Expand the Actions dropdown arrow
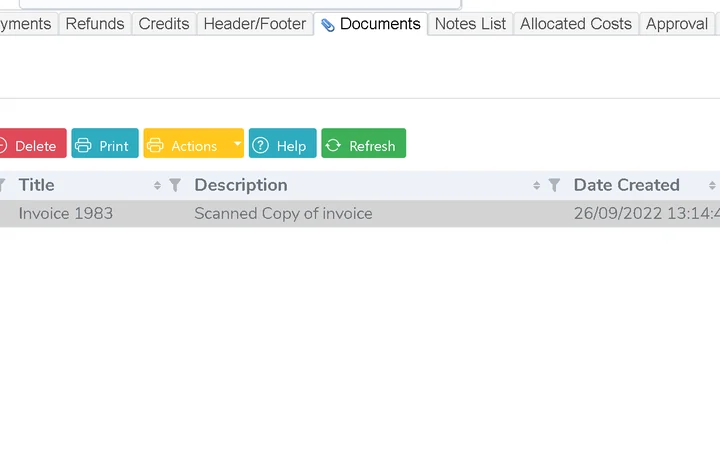 tap(237, 143)
